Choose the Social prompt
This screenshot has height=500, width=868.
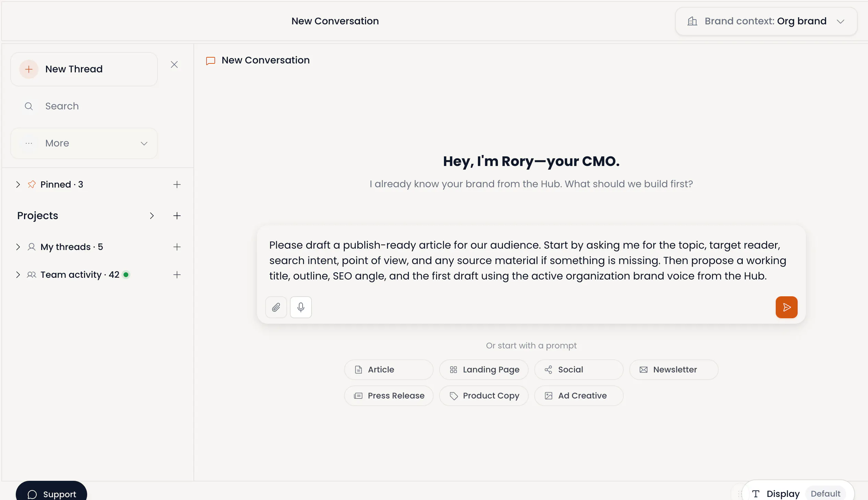pyautogui.click(x=578, y=369)
